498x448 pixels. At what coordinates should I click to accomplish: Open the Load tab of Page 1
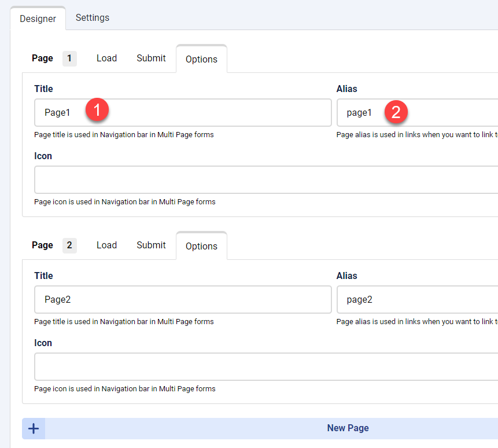tap(106, 58)
